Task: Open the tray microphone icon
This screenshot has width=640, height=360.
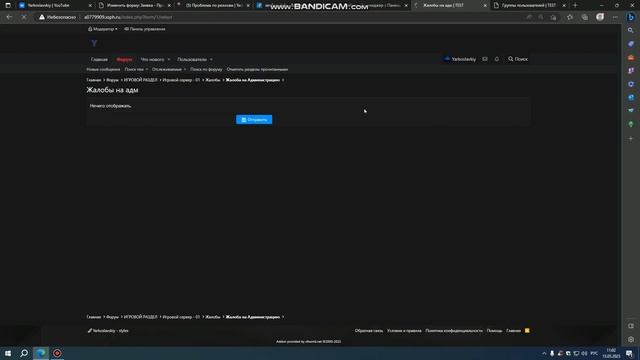Action: click(552, 353)
